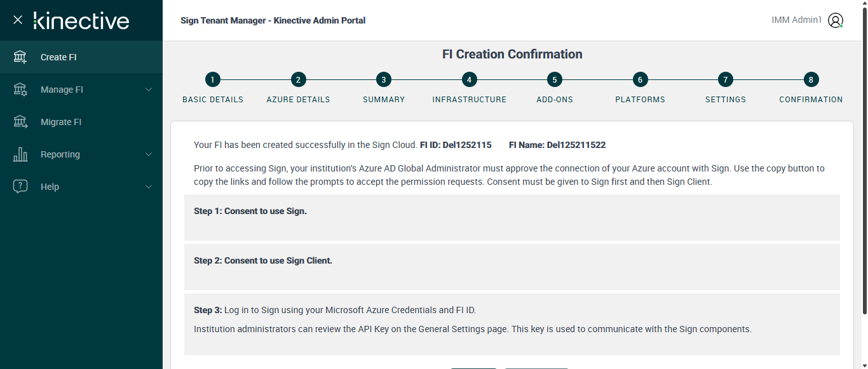Click the Manage FI bank-gear icon

(x=20, y=90)
